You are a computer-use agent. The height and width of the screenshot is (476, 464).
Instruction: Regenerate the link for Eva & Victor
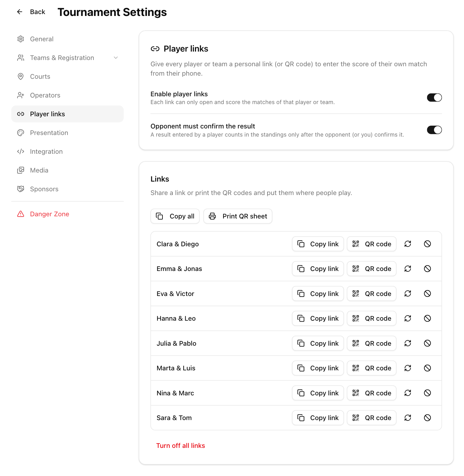tap(408, 293)
